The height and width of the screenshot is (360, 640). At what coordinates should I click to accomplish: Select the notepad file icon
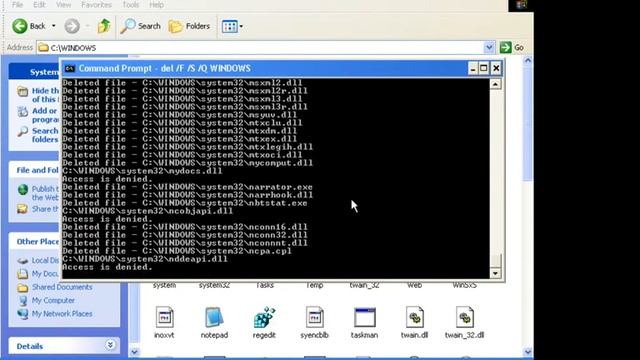point(214,318)
